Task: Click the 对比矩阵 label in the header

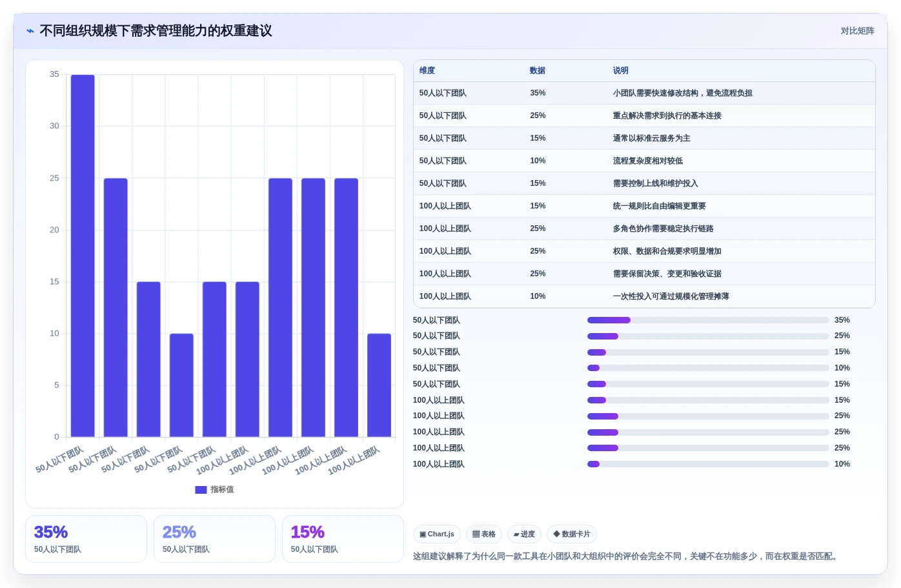Action: coord(857,31)
